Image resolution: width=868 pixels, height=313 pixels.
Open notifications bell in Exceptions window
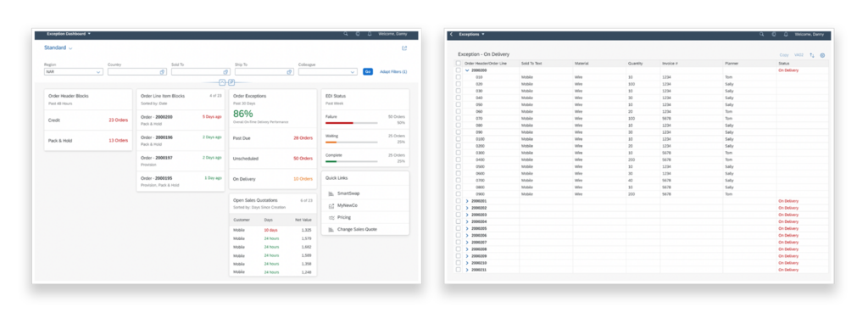click(786, 34)
